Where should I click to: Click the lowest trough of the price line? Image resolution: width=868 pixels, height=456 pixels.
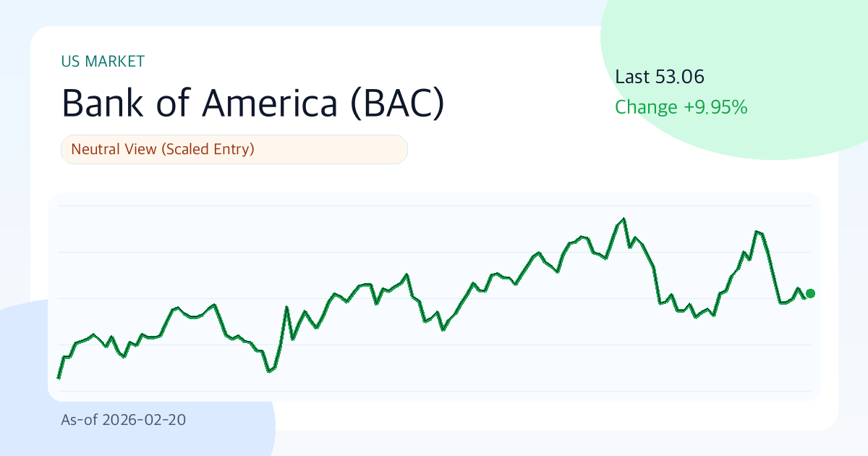(268, 371)
